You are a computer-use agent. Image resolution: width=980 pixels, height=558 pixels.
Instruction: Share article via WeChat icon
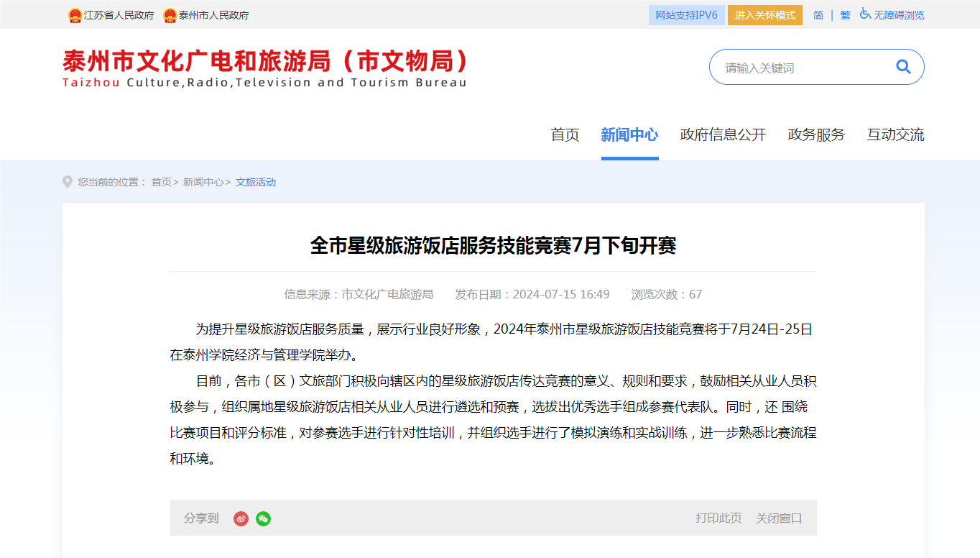point(264,518)
